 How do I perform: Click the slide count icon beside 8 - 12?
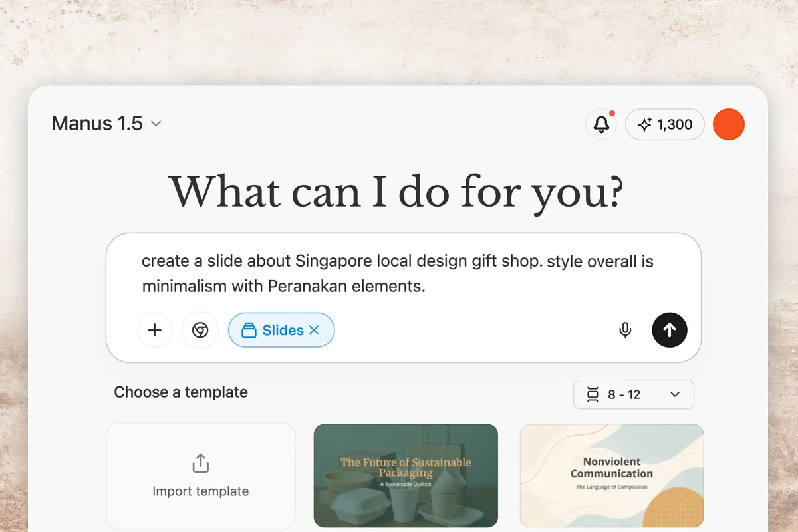click(x=593, y=394)
